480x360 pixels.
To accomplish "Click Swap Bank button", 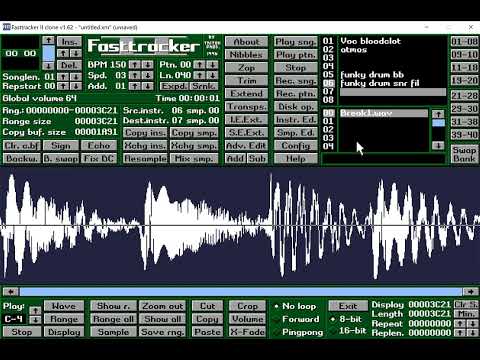I will tap(465, 154).
